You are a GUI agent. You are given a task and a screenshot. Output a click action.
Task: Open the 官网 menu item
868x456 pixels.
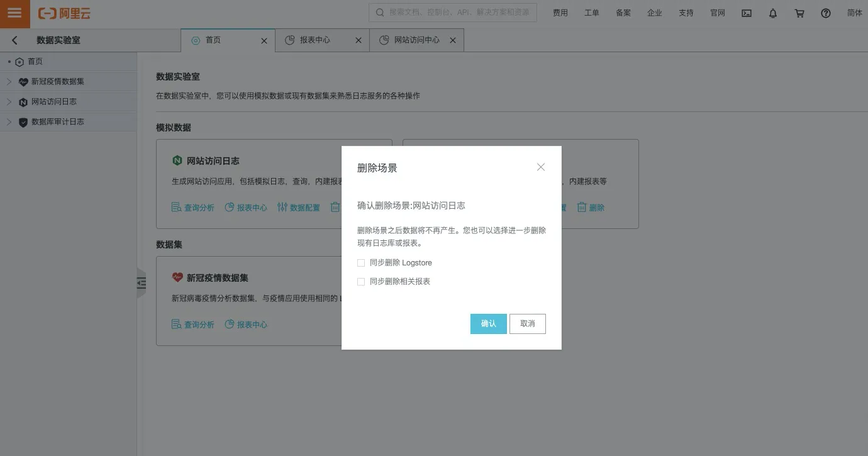pos(718,13)
